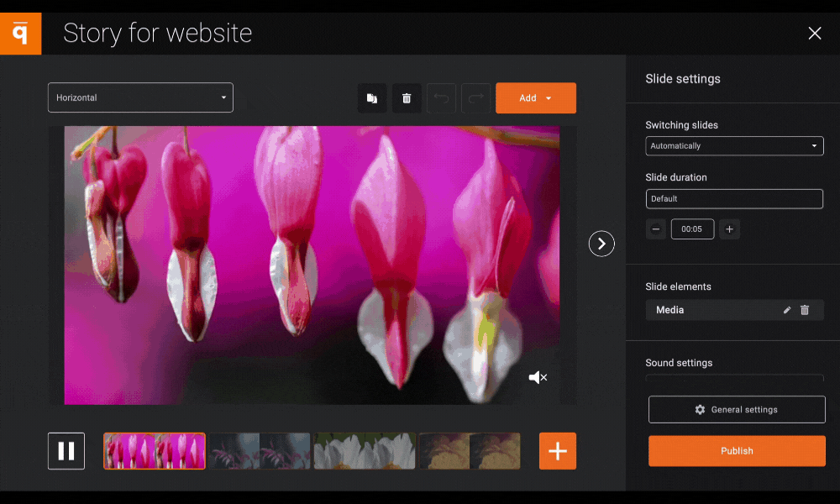Screen dimensions: 840x504
Task: Open the Horizontal orientation dropdown
Action: [140, 97]
